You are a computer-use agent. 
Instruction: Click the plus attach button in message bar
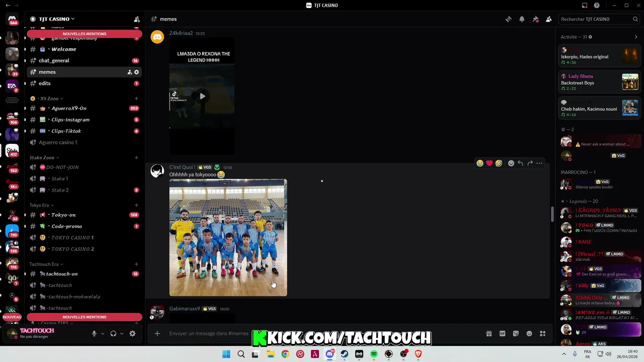point(157,333)
